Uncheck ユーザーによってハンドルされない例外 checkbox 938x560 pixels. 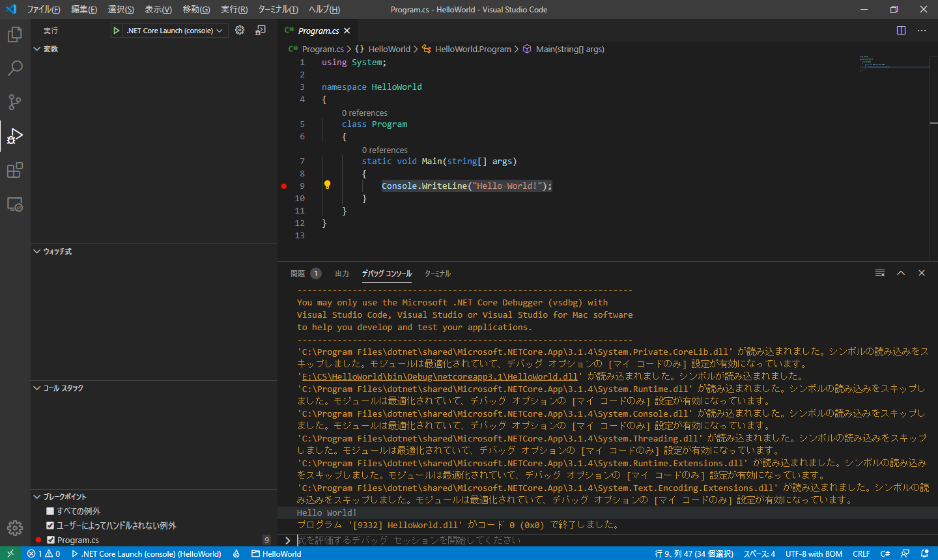click(x=50, y=525)
